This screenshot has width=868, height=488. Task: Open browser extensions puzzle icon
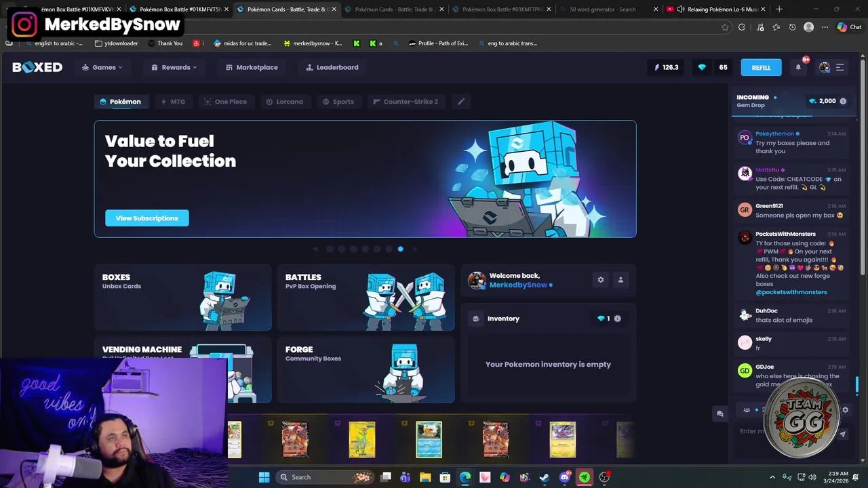742,27
